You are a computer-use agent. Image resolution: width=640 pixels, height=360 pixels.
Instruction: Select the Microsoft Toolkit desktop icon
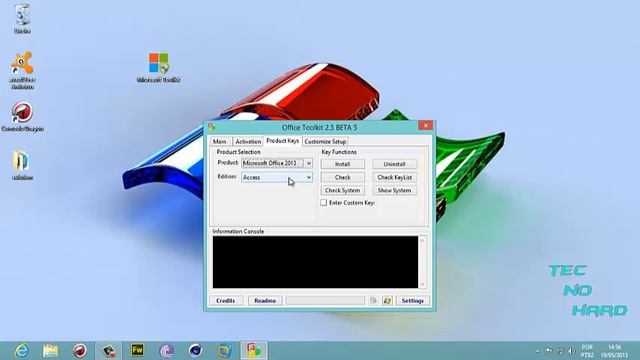[x=159, y=67]
